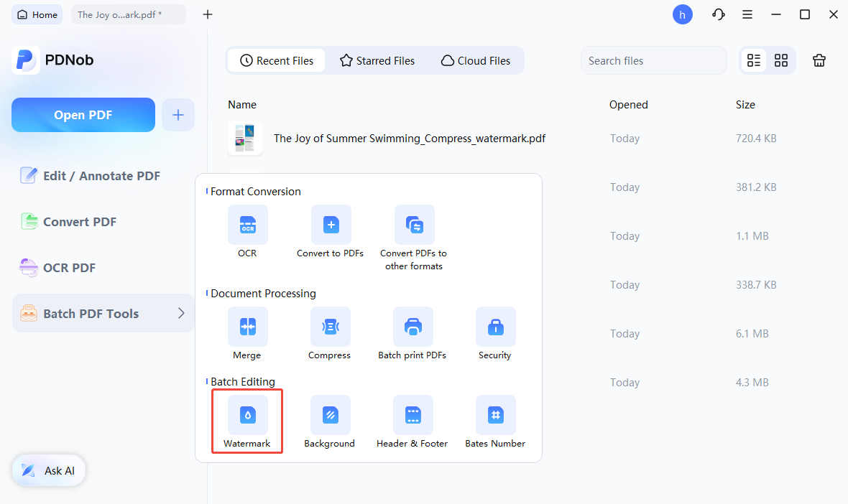848x504 pixels.
Task: Click the Open PDF button
Action: pyautogui.click(x=83, y=115)
